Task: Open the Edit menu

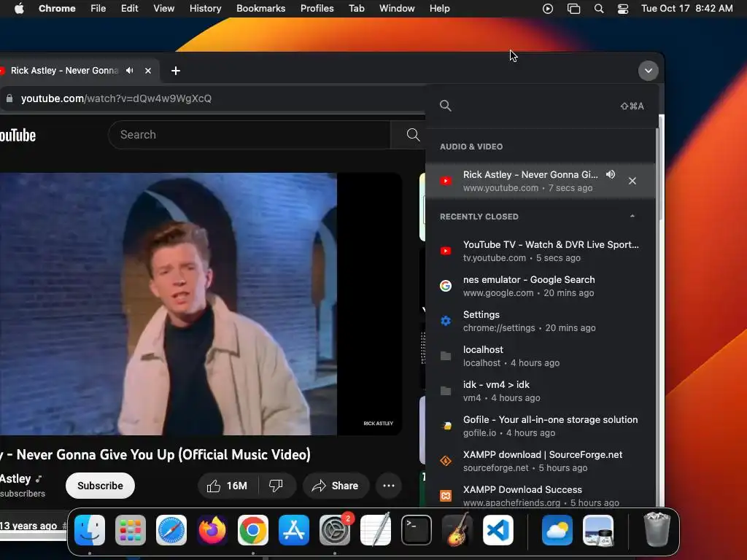Action: tap(130, 9)
